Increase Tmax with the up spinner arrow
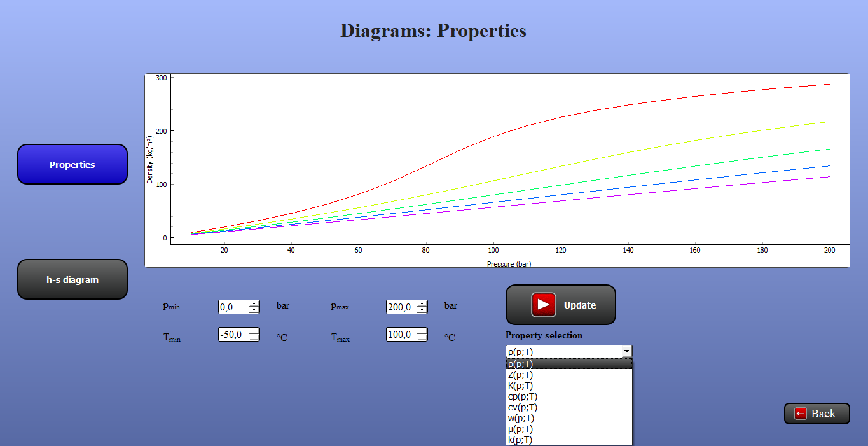868x446 pixels. click(422, 331)
